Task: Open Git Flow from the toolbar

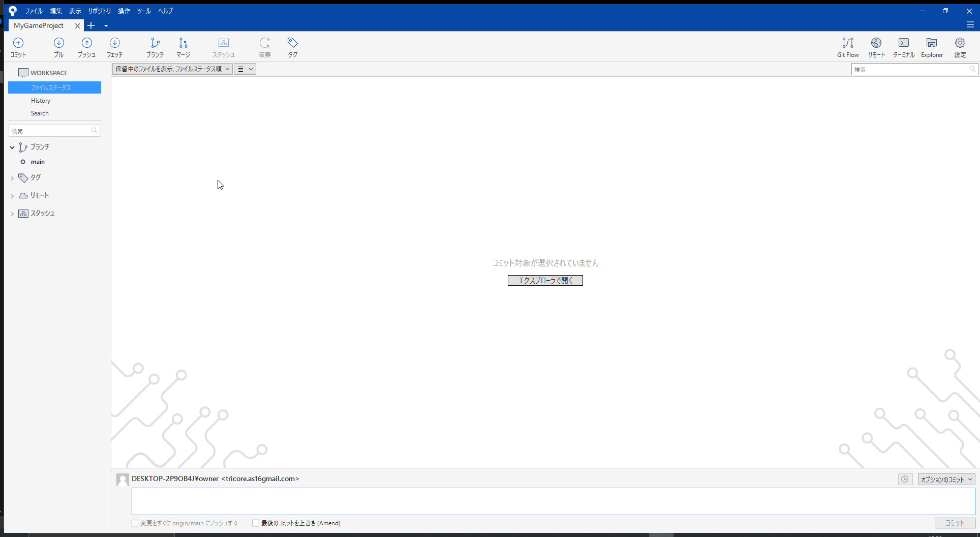Action: coord(847,47)
